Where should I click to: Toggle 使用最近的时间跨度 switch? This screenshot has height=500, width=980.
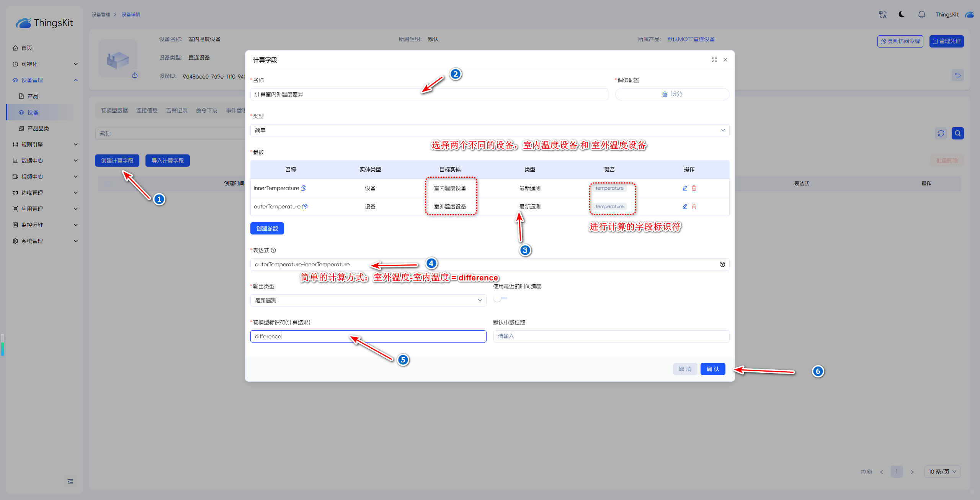point(500,298)
